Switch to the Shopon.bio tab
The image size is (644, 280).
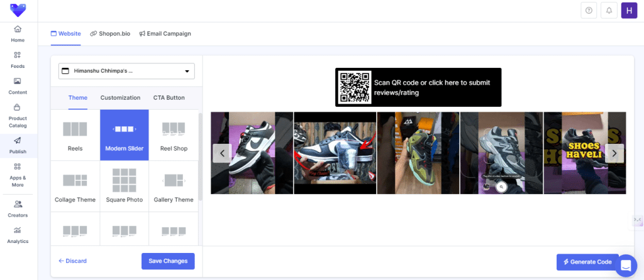(x=109, y=33)
